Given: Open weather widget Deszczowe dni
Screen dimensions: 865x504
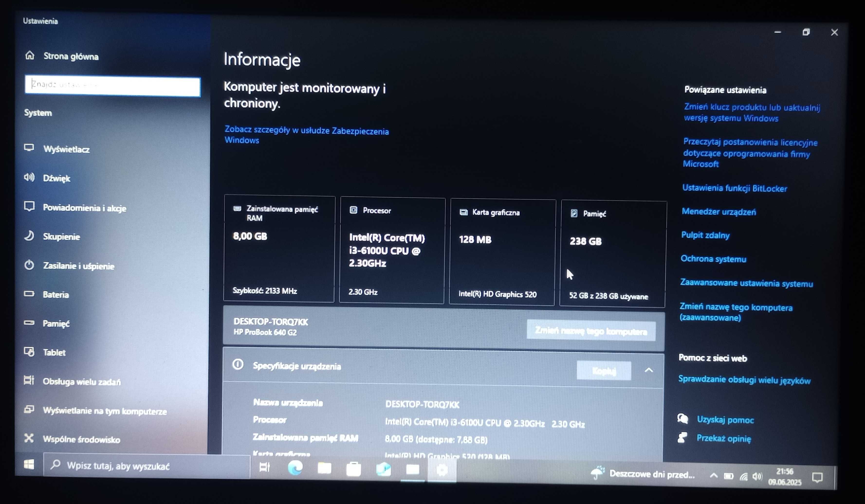Looking at the screenshot, I should (643, 474).
